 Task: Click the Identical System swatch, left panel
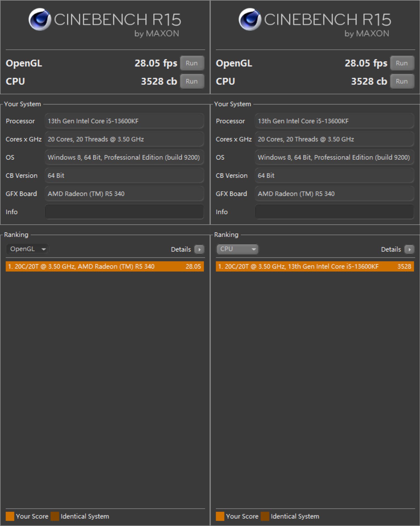coord(55,516)
